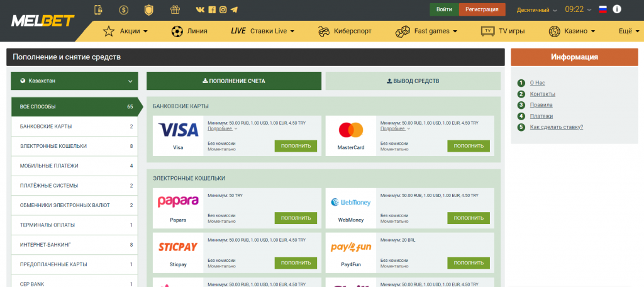Open the Telegram social icon
Screen dimensions: 644x287
click(235, 9)
